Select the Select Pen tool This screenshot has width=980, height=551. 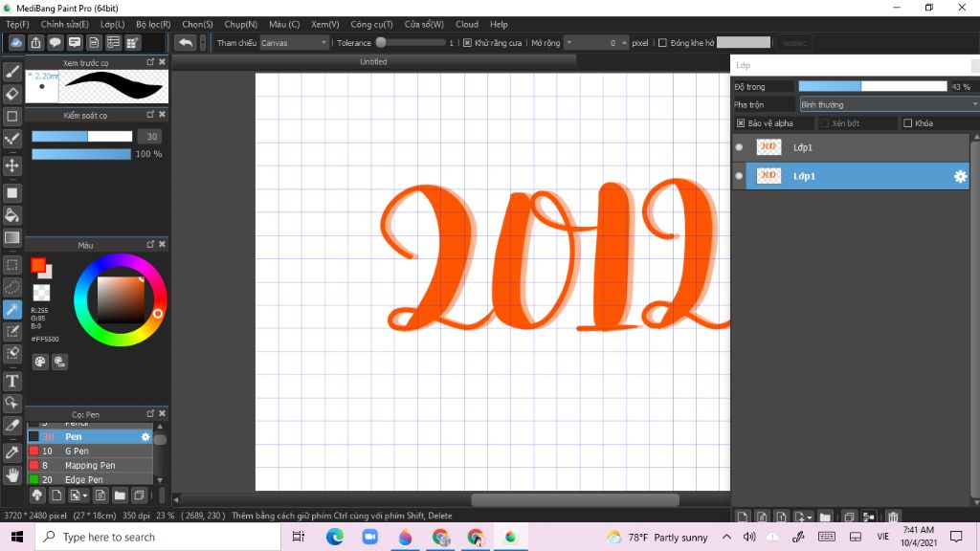point(11,331)
